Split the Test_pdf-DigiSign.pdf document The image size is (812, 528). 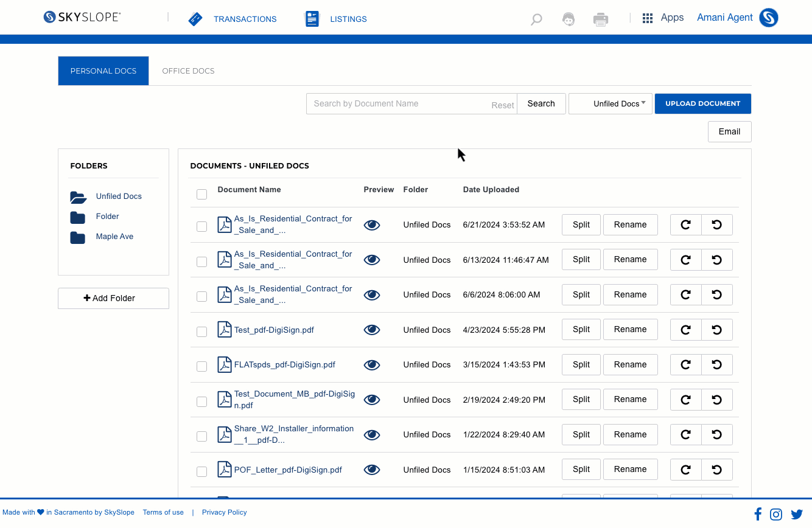tap(581, 330)
